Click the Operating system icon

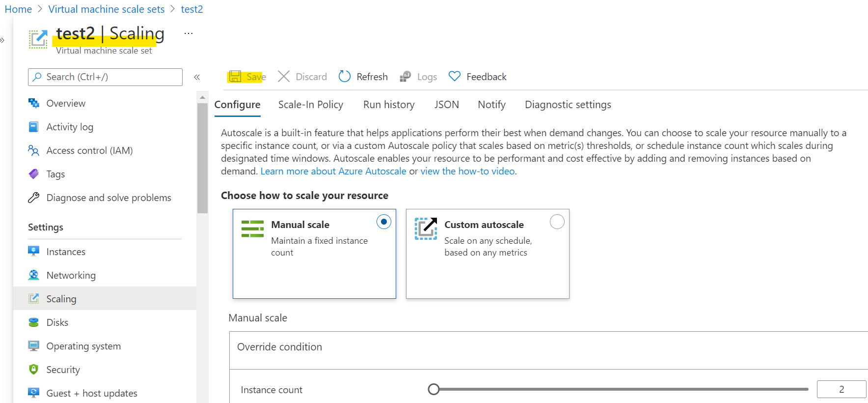click(x=33, y=346)
